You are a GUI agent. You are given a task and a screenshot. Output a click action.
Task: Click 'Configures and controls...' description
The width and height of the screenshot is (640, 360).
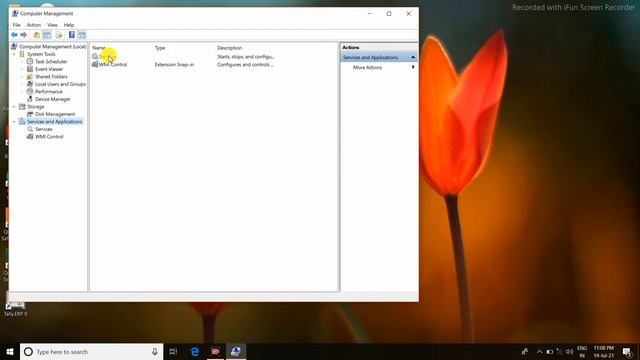[x=245, y=64]
